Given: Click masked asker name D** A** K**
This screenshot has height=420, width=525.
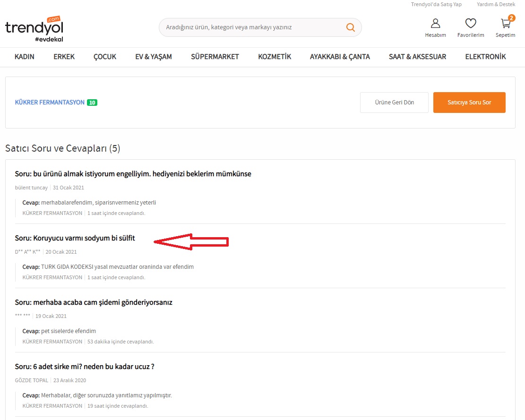Looking at the screenshot, I should [27, 252].
